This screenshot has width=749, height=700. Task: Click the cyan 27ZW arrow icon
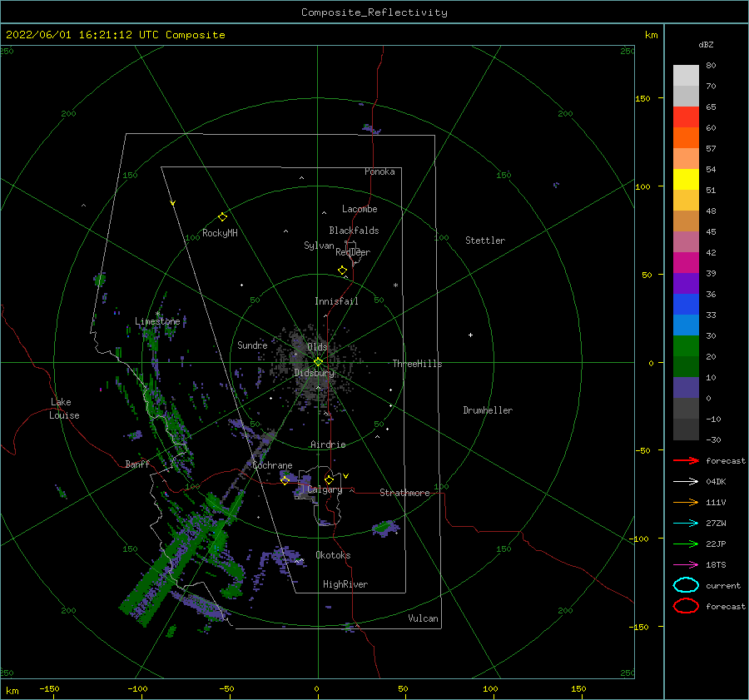coord(686,524)
